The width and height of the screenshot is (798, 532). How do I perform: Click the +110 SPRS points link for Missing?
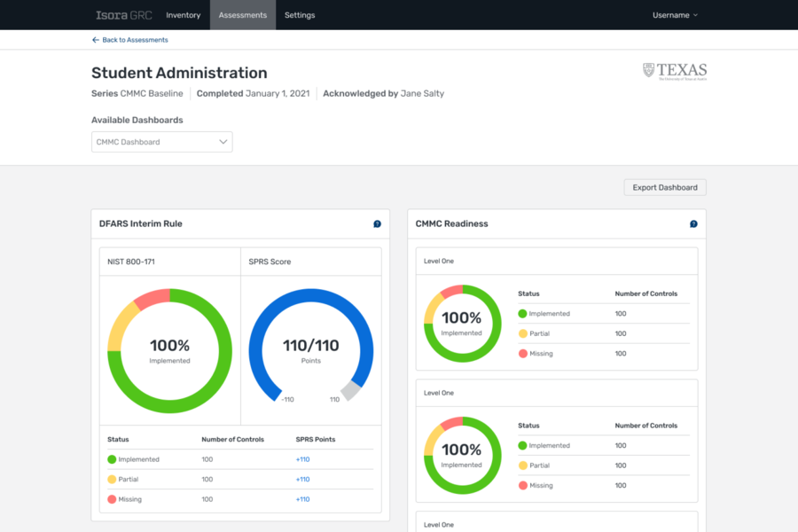(303, 499)
